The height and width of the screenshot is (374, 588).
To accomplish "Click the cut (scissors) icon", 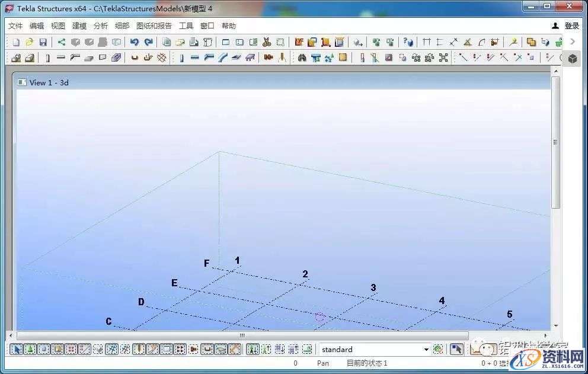I will (x=266, y=41).
